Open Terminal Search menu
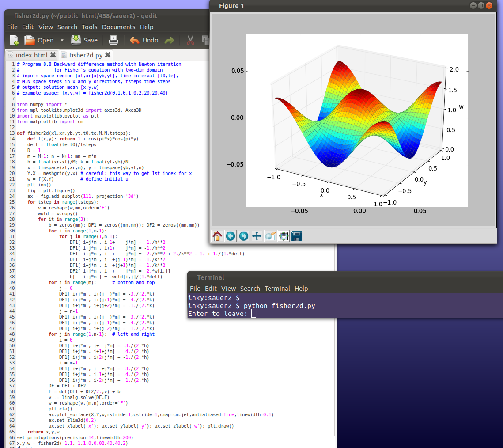503x448 pixels. 250,289
